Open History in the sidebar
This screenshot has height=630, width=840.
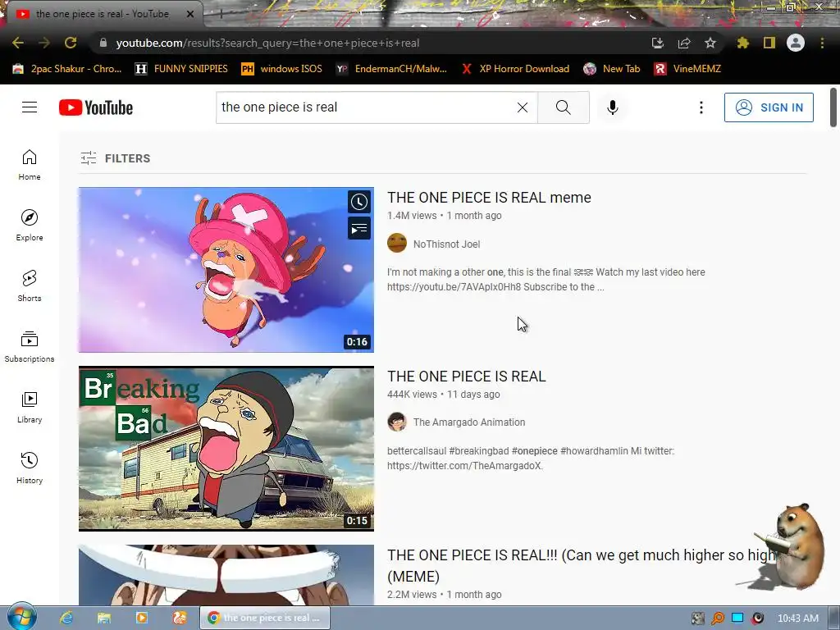(30, 468)
